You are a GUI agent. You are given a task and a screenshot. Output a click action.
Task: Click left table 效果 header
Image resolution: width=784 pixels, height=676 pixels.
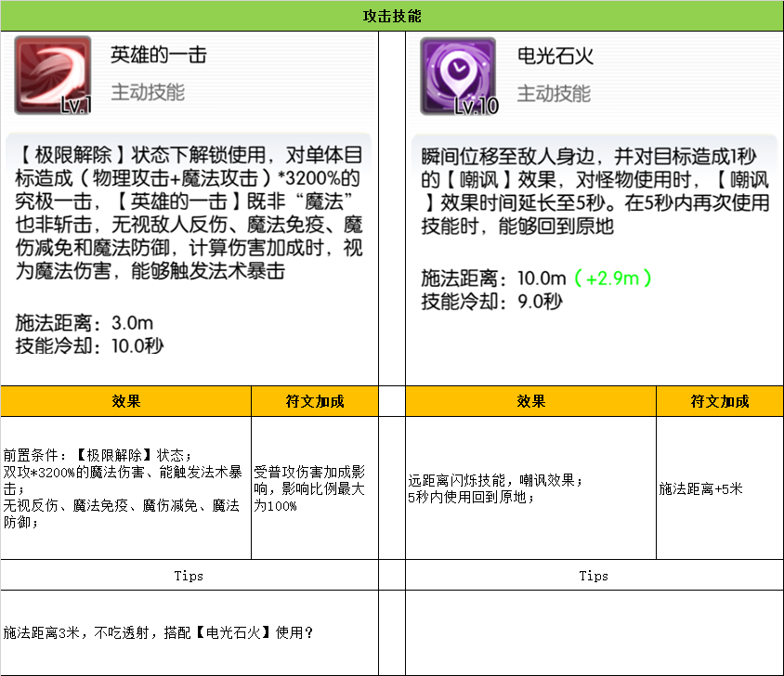(126, 401)
